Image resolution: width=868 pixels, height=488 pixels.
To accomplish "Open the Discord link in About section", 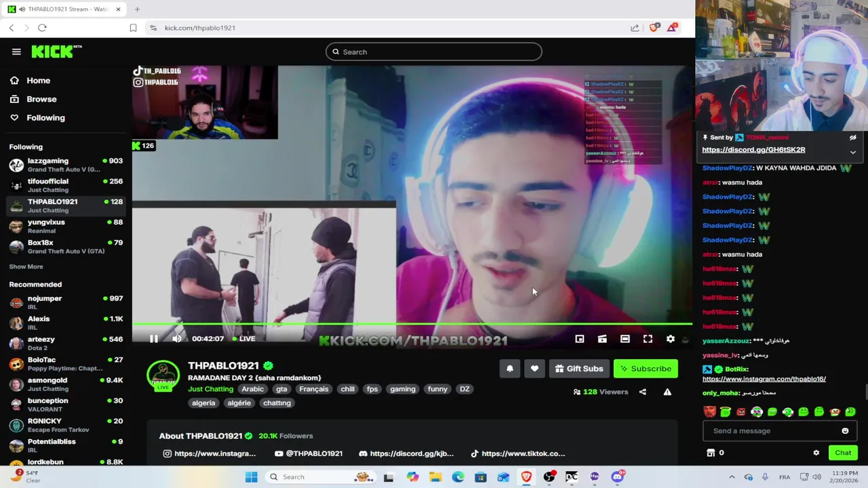I will click(x=406, y=453).
